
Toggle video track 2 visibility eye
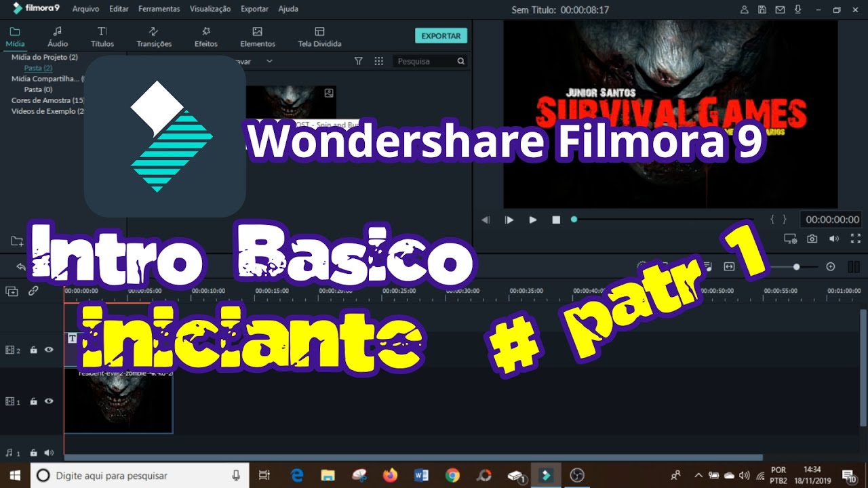tap(49, 350)
